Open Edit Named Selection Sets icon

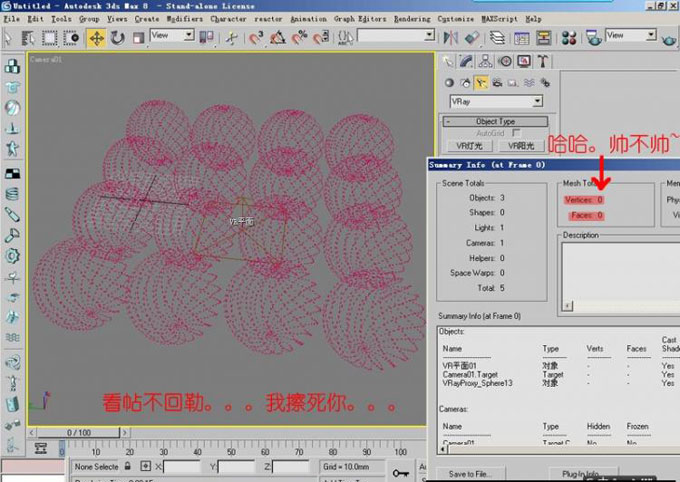345,38
